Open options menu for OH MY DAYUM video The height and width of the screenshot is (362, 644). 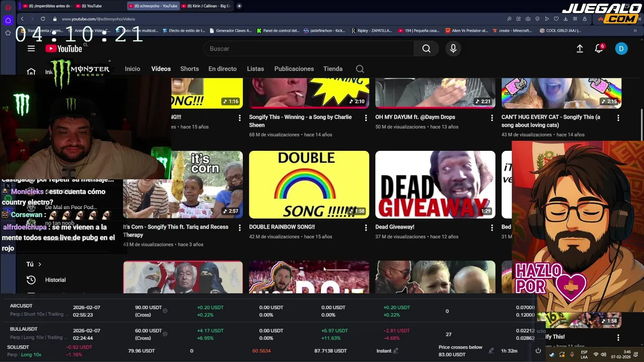tap(492, 118)
